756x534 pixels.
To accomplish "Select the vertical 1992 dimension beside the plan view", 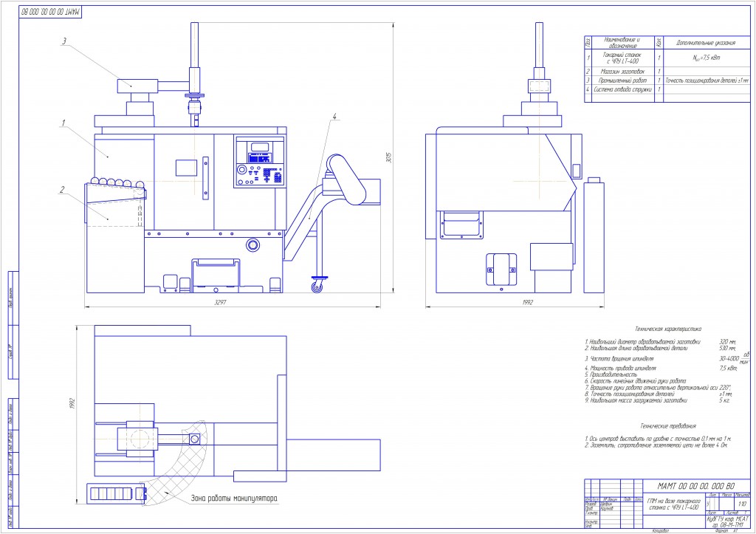I will 73,404.
